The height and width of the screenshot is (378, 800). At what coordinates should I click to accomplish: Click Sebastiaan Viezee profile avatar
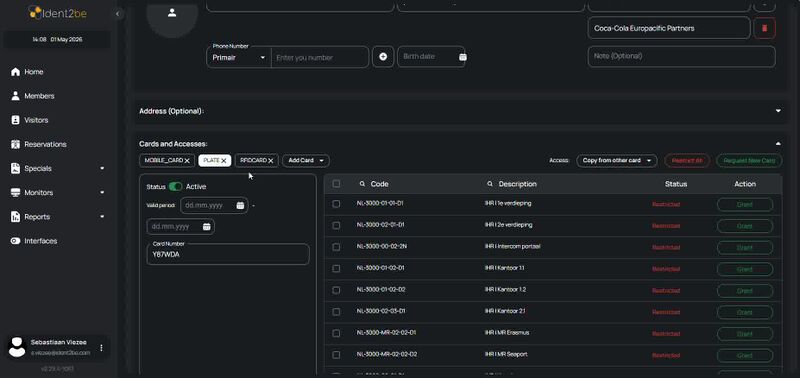point(17,347)
